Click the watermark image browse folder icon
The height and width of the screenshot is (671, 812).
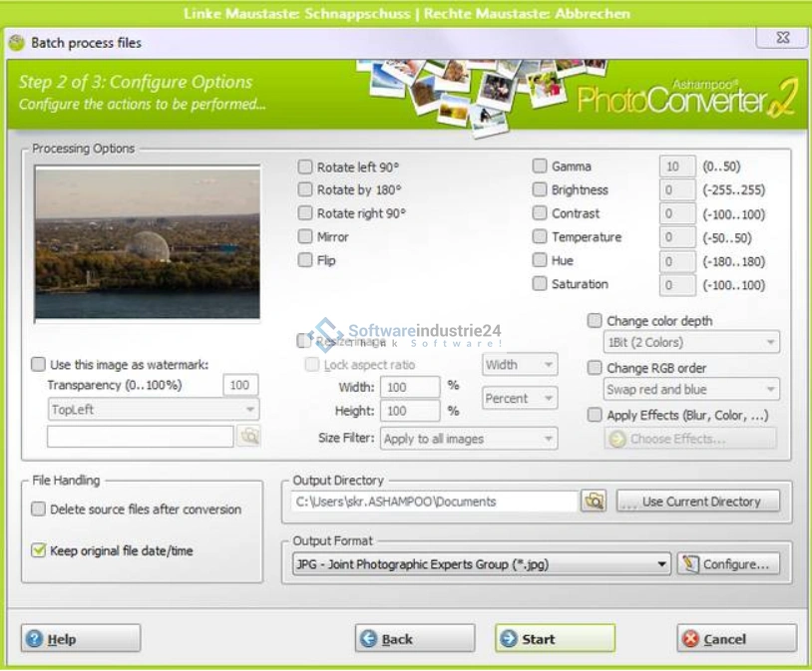248,436
